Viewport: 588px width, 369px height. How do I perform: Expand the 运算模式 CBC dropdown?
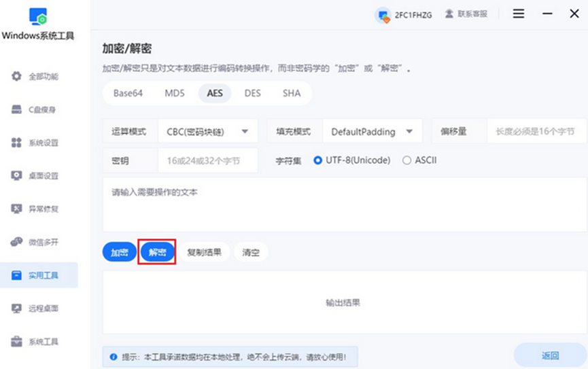click(x=245, y=132)
